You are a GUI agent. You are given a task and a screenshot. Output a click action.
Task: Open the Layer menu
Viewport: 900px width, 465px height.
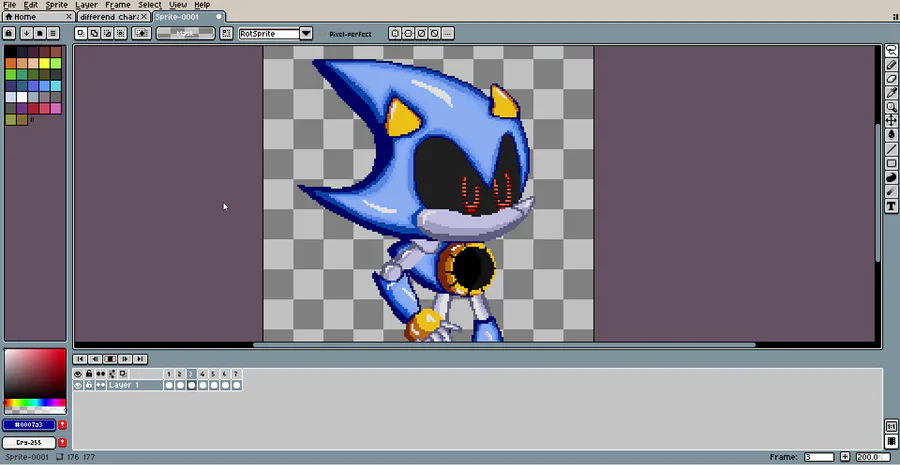click(x=86, y=5)
